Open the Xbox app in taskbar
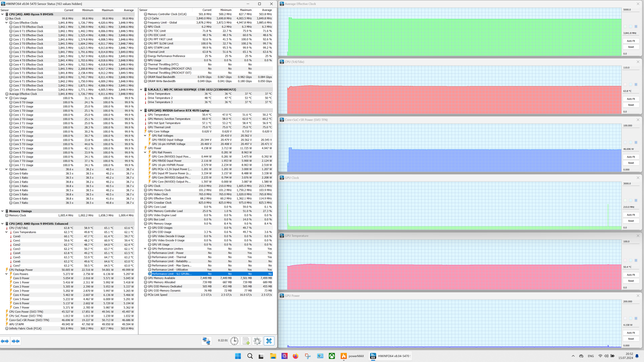 coord(332,356)
